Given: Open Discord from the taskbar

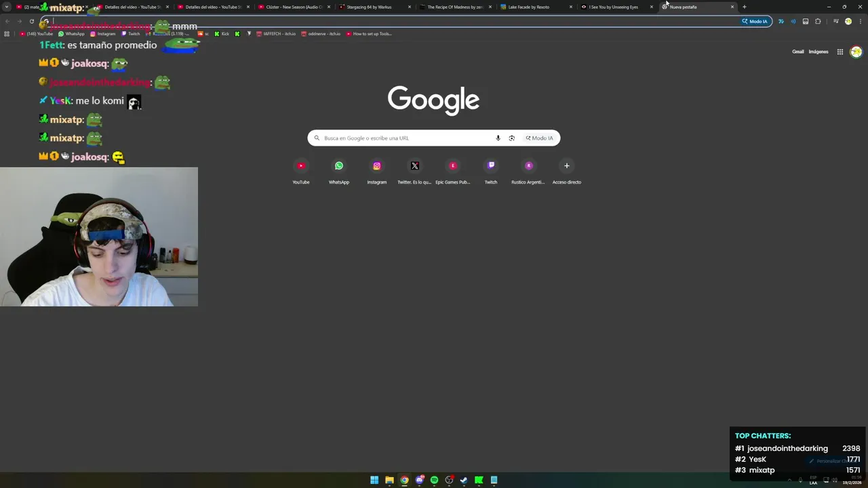Looking at the screenshot, I should [x=419, y=480].
